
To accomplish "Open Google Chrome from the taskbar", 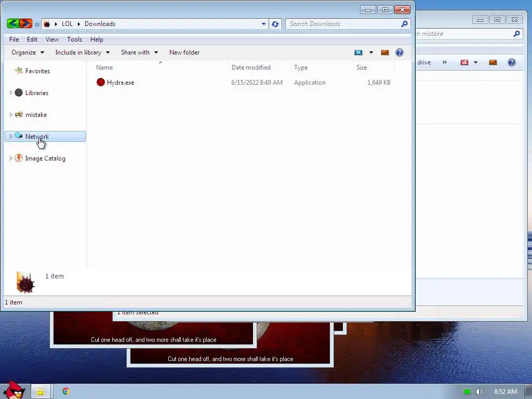I will 66,391.
